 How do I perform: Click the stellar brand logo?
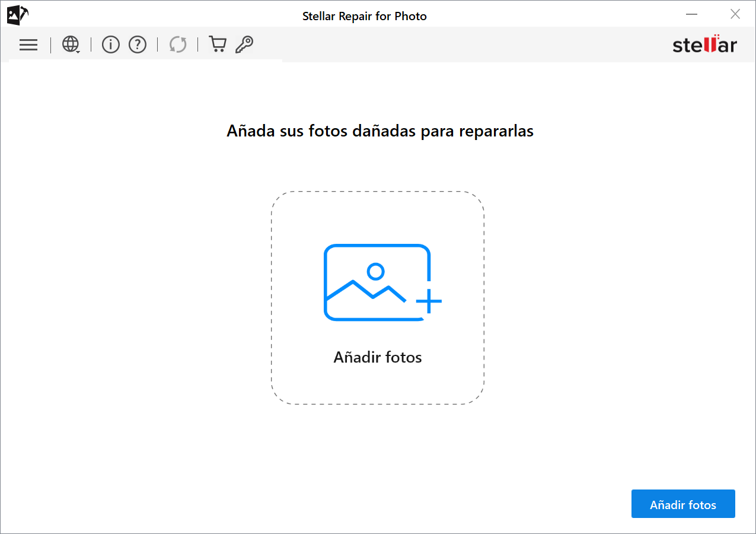(704, 44)
